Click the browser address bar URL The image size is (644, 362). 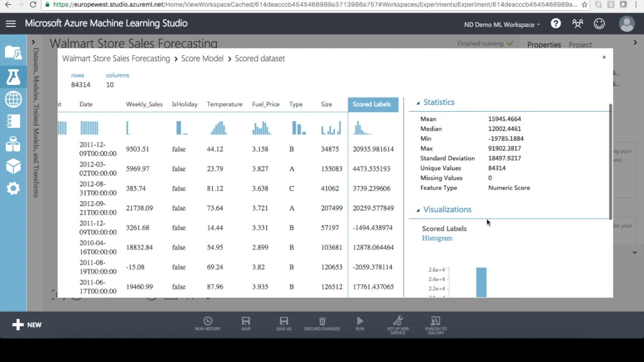(314, 5)
